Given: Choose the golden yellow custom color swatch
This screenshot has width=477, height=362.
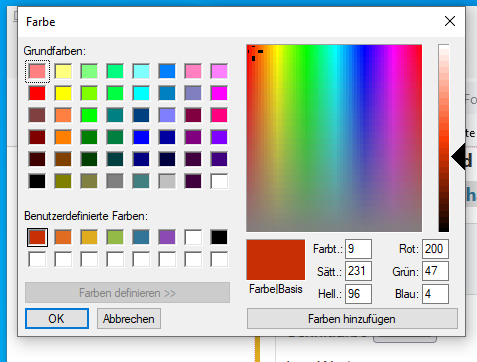Looking at the screenshot, I should click(x=89, y=238).
